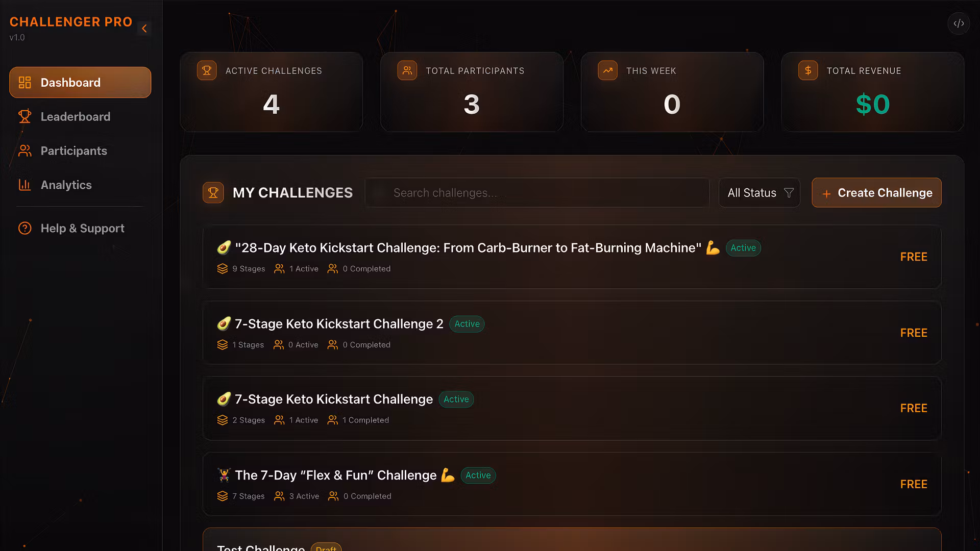This screenshot has height=551, width=980.
Task: Open the Dashboard menu item
Action: tap(80, 83)
